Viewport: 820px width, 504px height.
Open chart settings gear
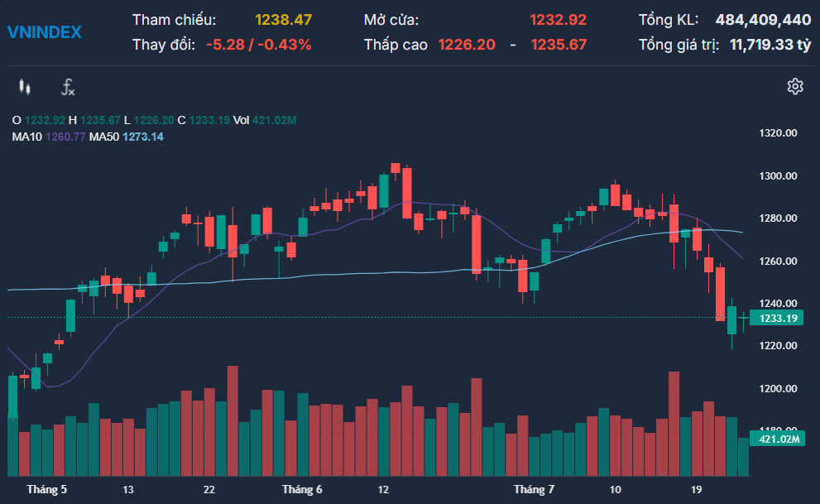[x=795, y=87]
